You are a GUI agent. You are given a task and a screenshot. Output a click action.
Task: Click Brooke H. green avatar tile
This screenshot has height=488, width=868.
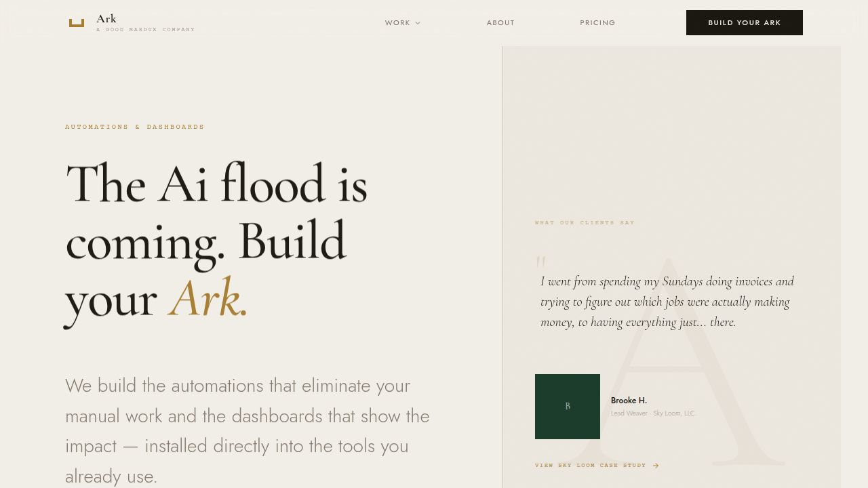(568, 407)
